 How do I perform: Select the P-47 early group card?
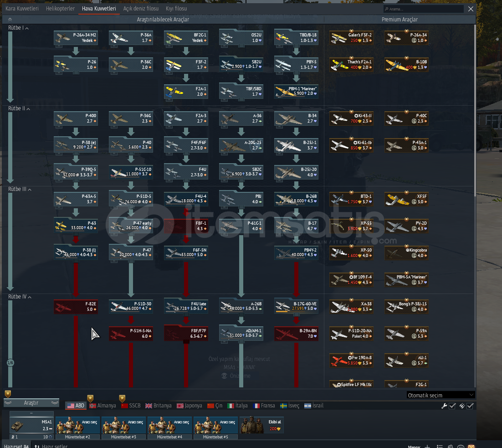tap(131, 226)
